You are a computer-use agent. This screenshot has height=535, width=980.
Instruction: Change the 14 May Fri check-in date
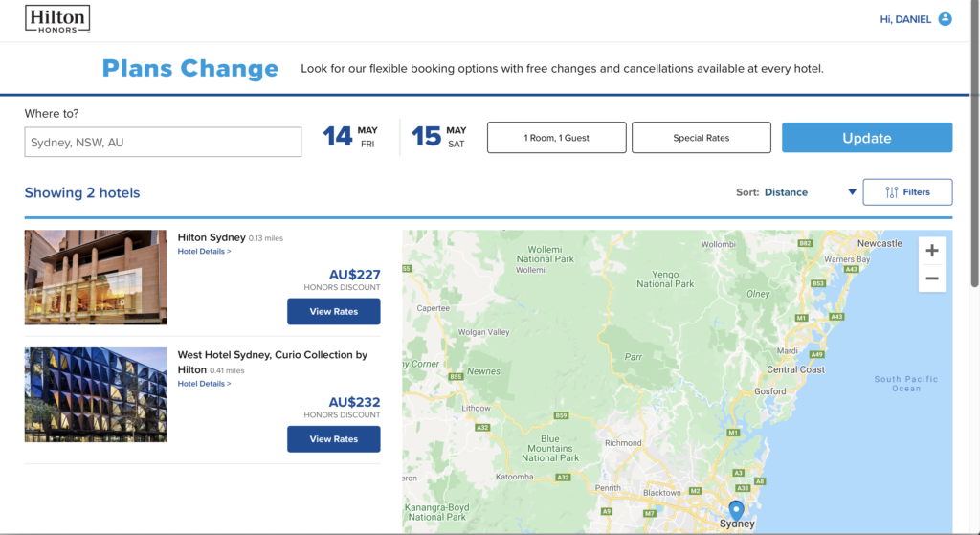(x=350, y=136)
